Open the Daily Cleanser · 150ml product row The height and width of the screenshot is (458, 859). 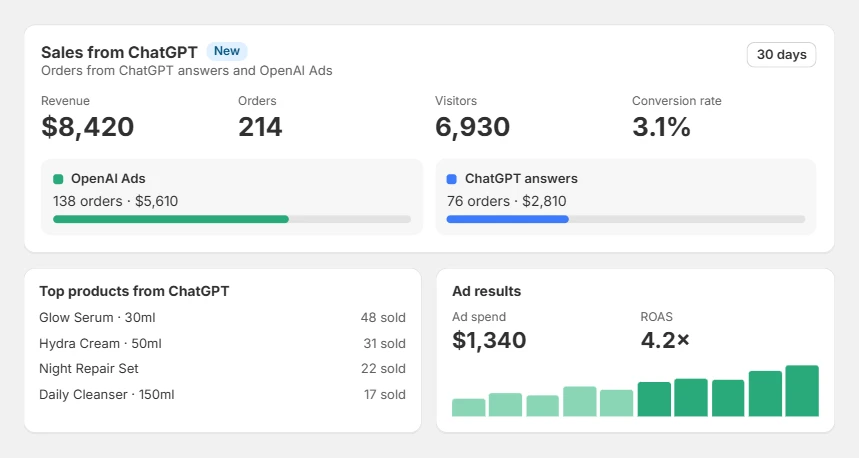click(x=222, y=394)
